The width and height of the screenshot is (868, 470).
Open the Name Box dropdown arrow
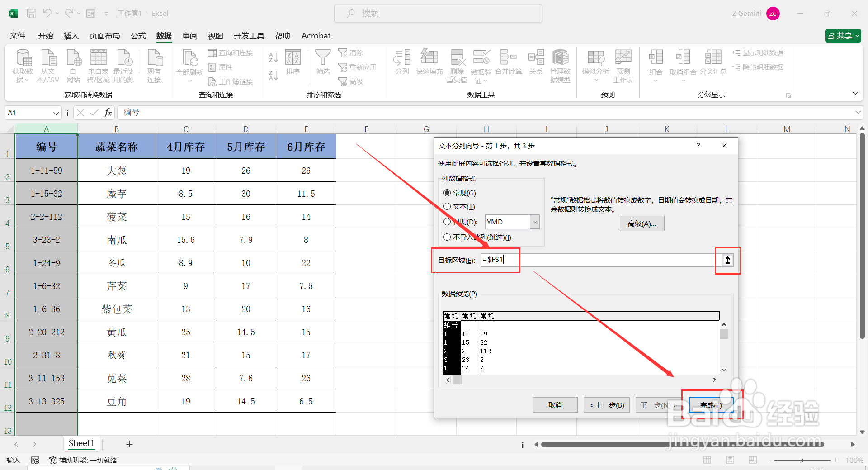[56, 113]
